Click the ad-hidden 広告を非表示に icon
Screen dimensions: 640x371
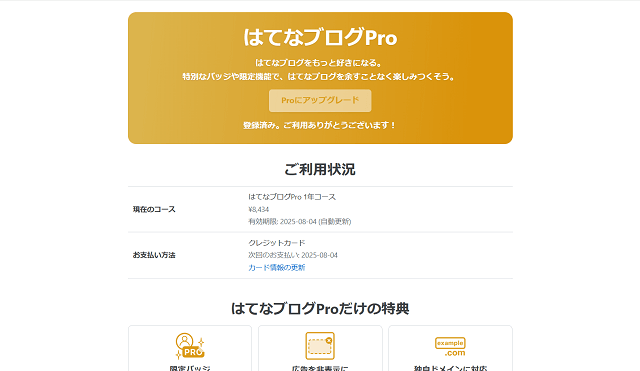[320, 346]
